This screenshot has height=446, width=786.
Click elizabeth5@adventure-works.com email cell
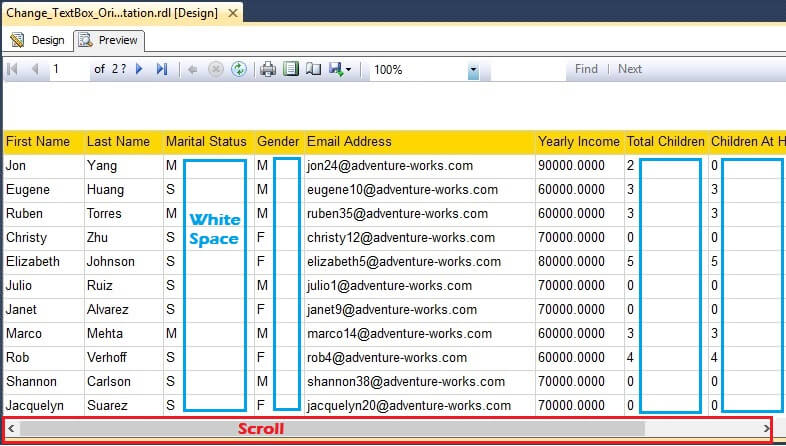pos(420,262)
